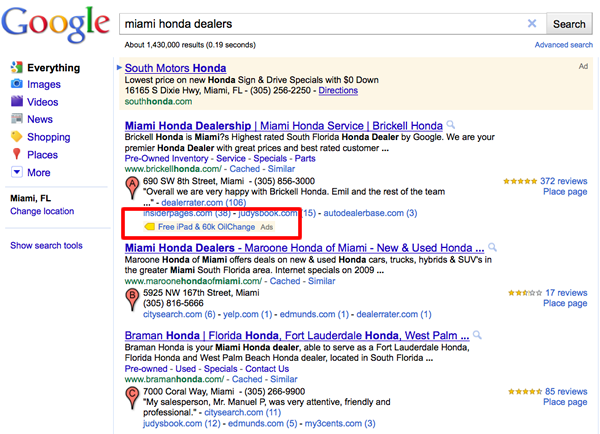Click map marker C for Braman Honda

[x=132, y=398]
